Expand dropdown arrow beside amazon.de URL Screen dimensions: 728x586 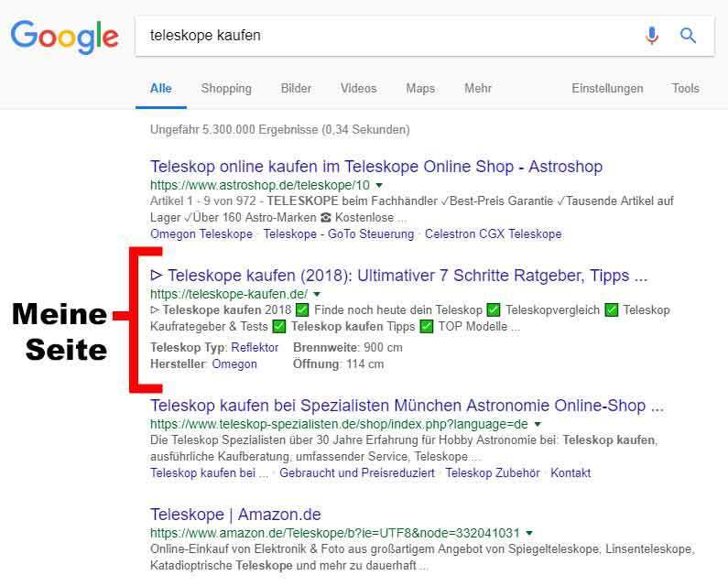pyautogui.click(x=529, y=533)
